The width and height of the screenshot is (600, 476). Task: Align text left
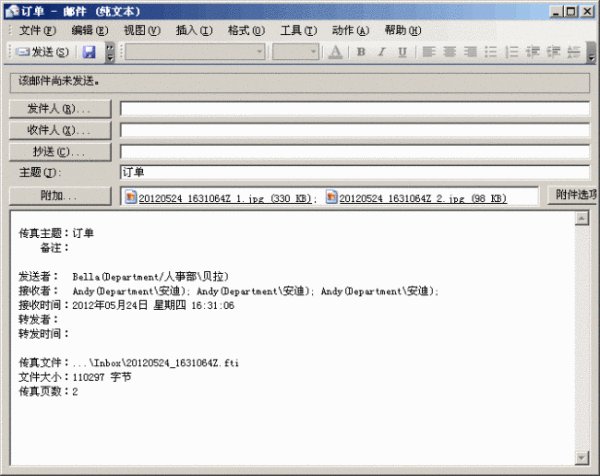[429, 52]
